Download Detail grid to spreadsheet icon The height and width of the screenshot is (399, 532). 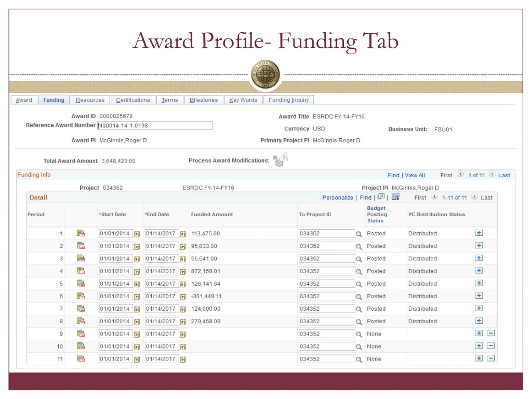395,197
